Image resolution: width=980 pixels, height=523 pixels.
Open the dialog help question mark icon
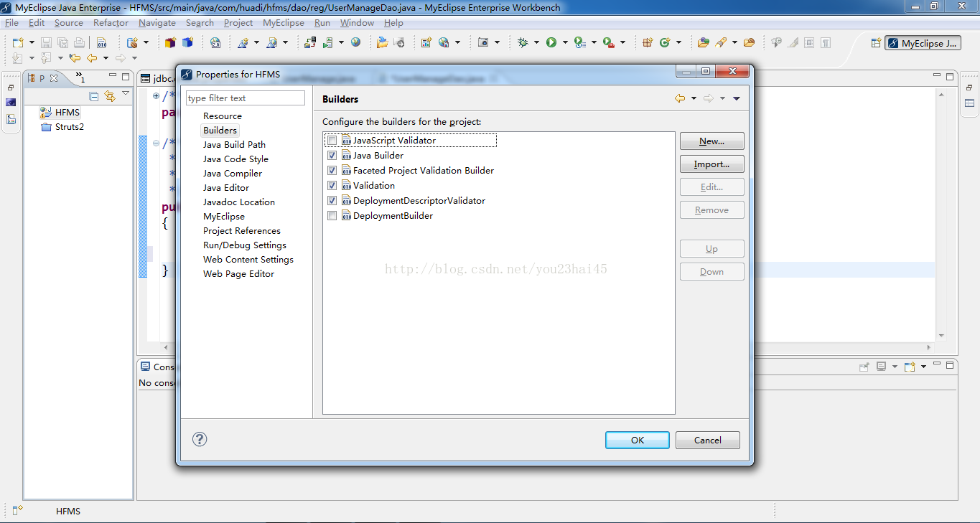(200, 439)
